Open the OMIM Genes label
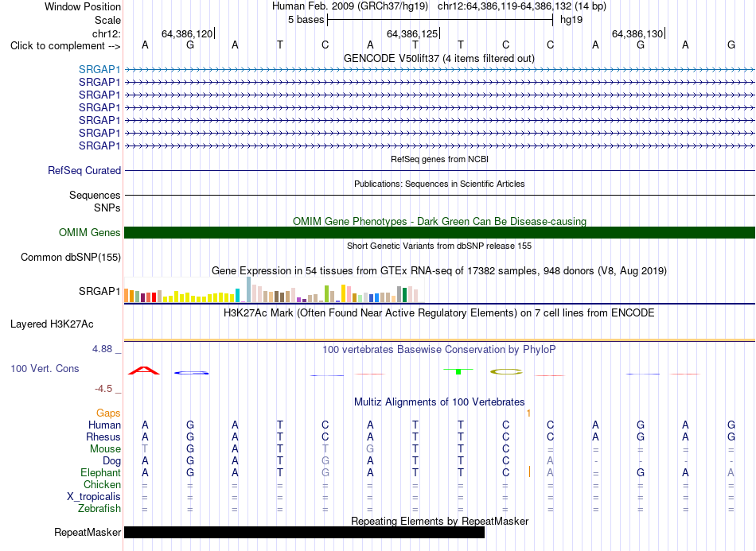This screenshot has width=756, height=551. point(89,233)
